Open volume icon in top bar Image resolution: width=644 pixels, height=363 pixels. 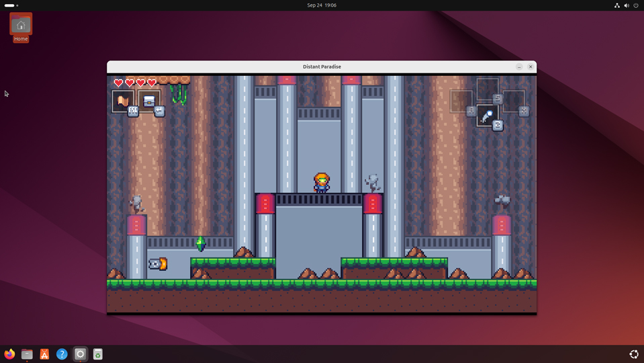[627, 5]
